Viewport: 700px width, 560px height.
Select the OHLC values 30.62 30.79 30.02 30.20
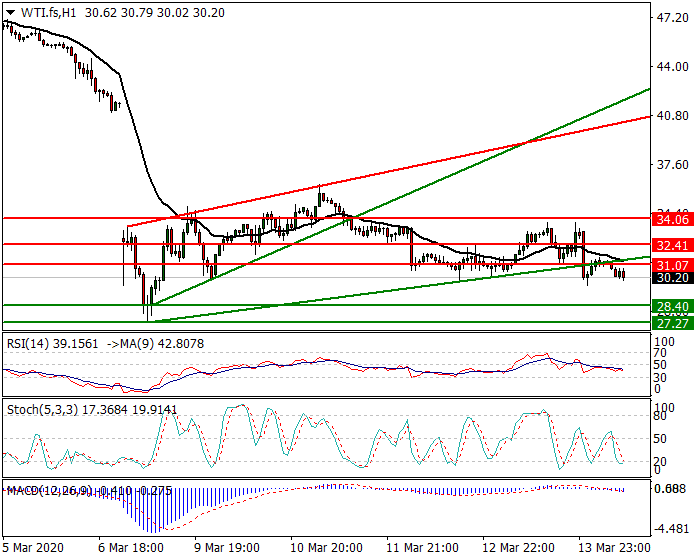pos(154,13)
